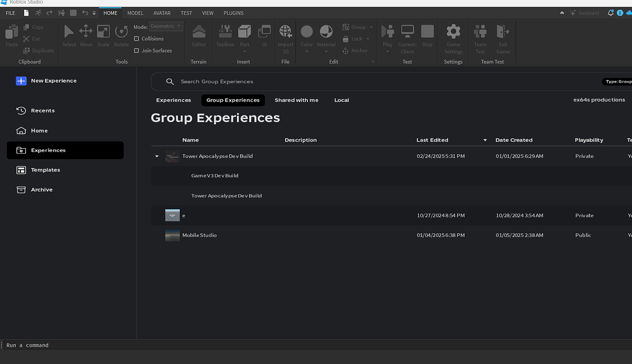Switch to the AVATAR ribbon tab
Viewport: 632px width, 364px height.
(162, 13)
